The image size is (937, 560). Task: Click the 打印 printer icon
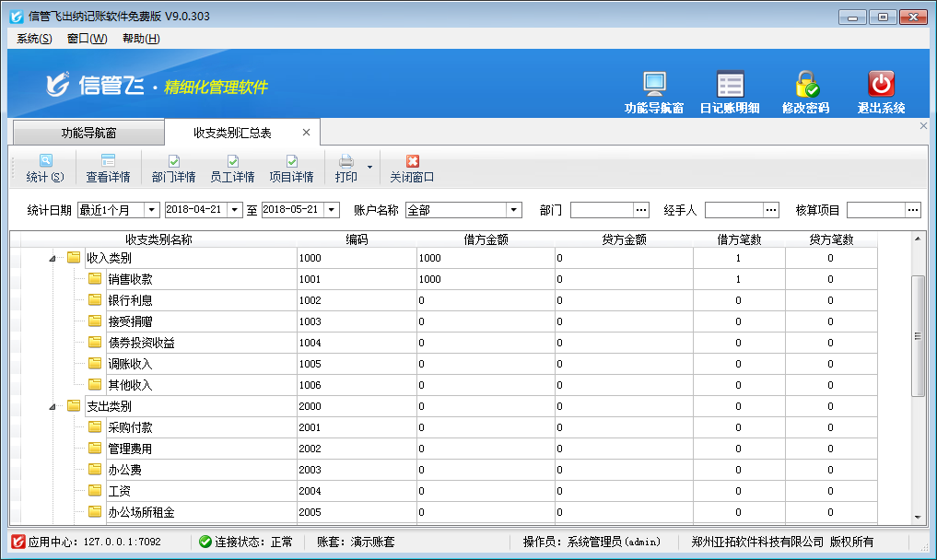[346, 161]
